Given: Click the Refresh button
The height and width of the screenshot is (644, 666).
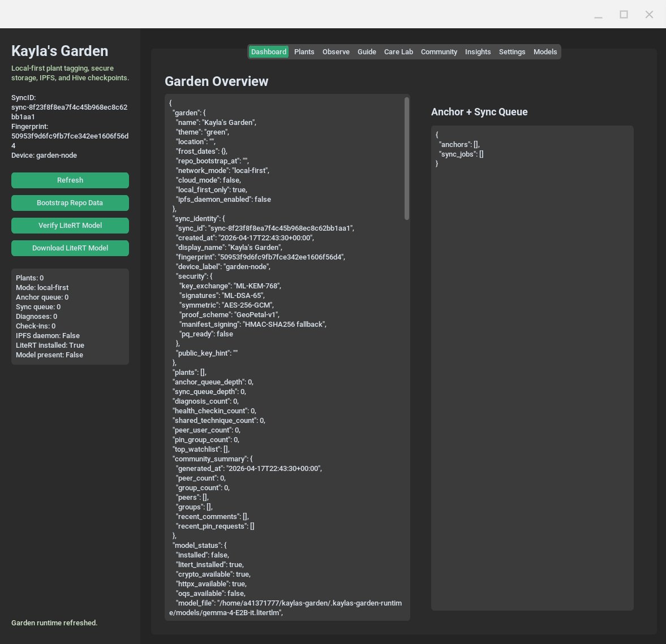Looking at the screenshot, I should [70, 180].
